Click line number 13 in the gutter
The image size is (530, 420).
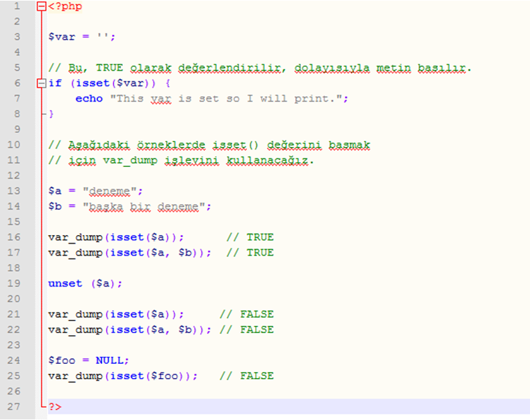(14, 191)
